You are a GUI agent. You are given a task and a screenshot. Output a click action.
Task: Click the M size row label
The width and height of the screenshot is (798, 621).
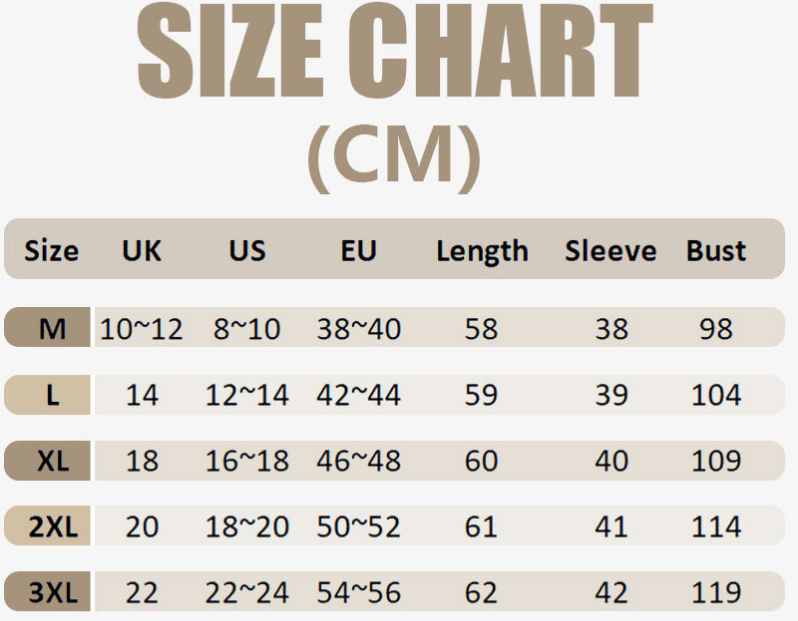click(x=51, y=328)
